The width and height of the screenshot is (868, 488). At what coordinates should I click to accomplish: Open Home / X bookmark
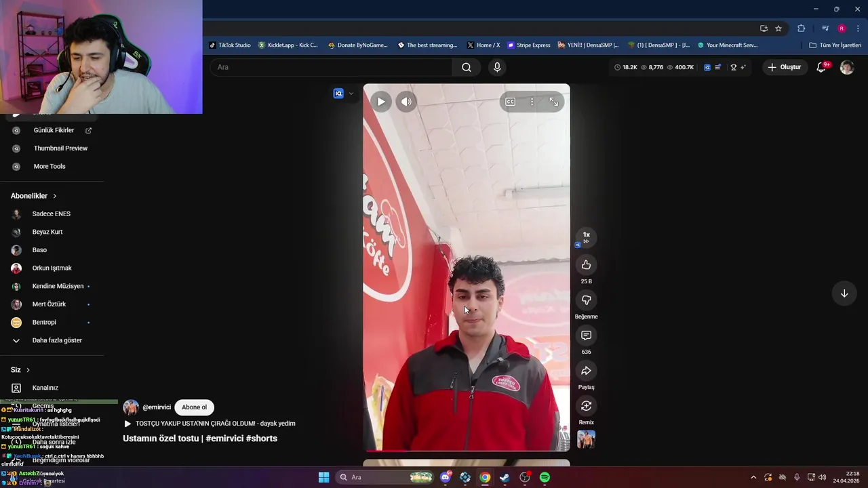[484, 45]
